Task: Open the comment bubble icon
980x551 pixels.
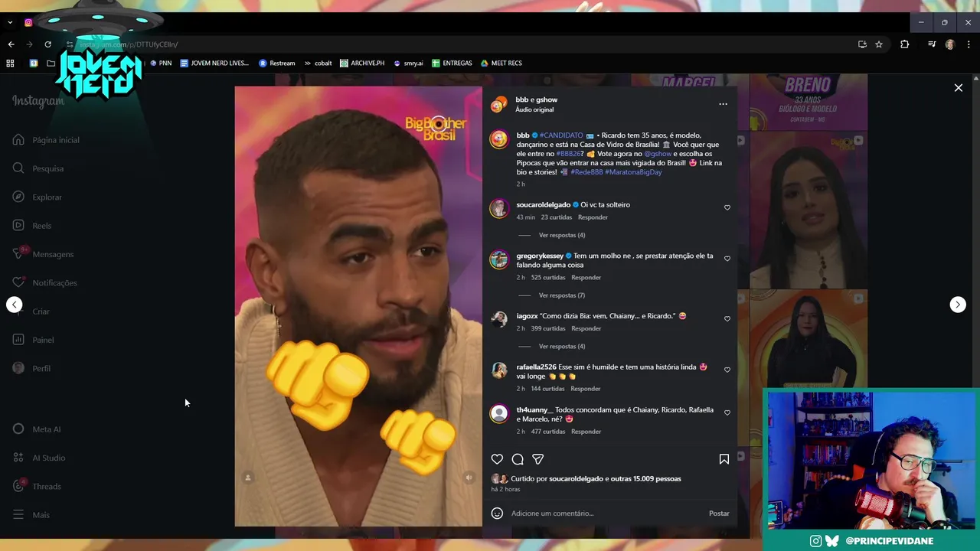Action: point(518,459)
